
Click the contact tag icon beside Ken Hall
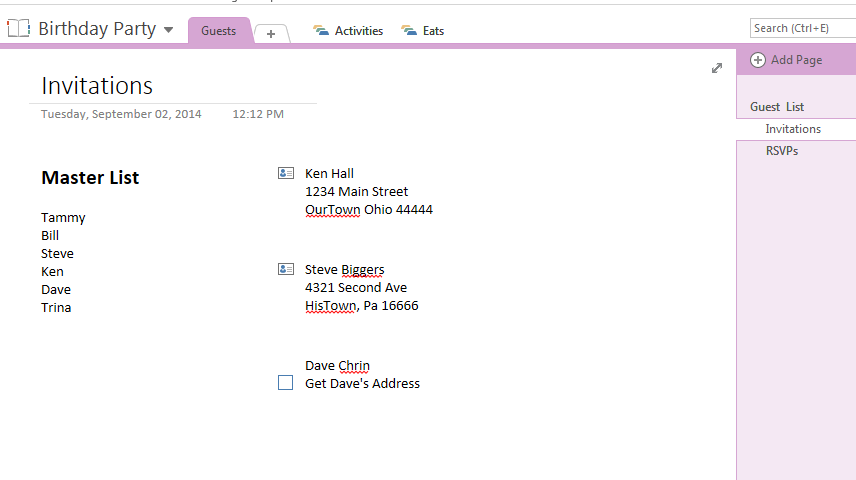click(x=286, y=173)
